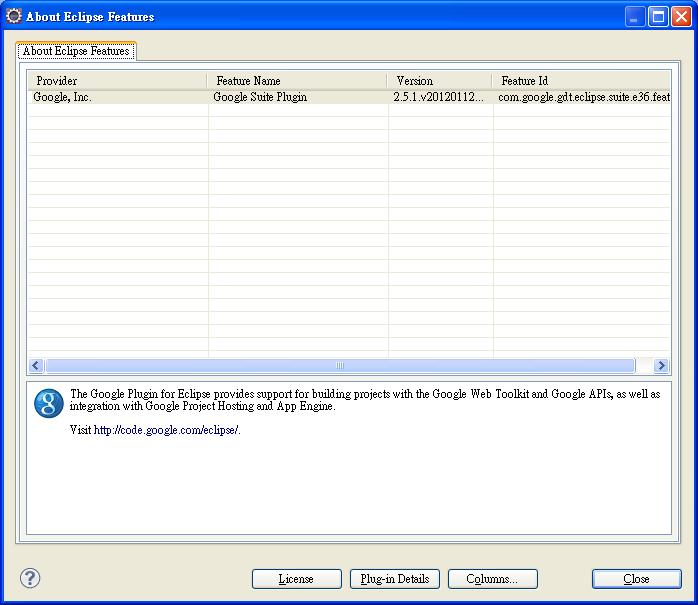Sort by the Feature Id column header
The height and width of the screenshot is (605, 698).
pyautogui.click(x=581, y=81)
